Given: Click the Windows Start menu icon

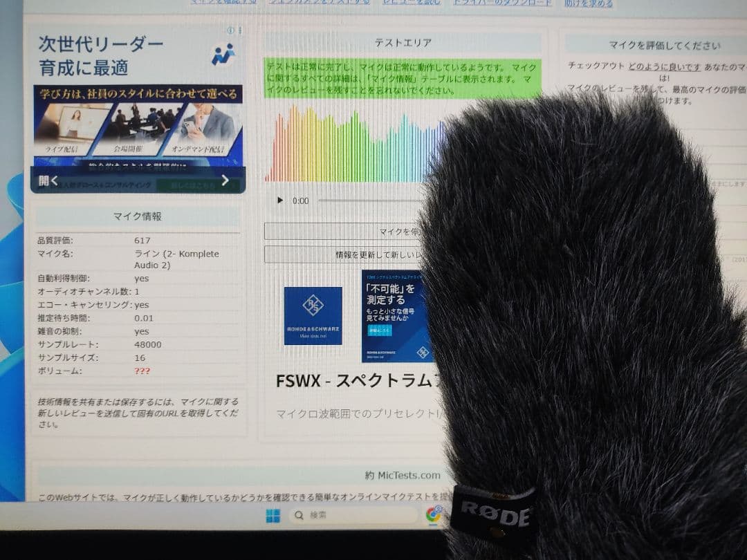Looking at the screenshot, I should coord(272,514).
